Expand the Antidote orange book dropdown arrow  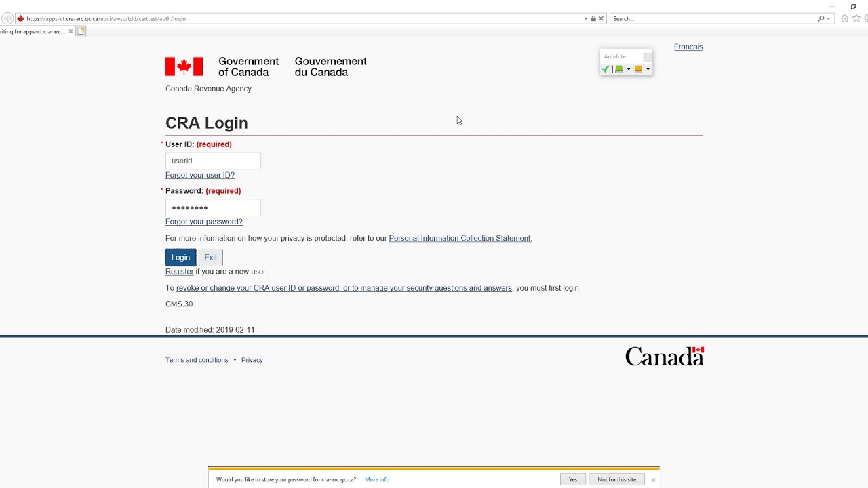(x=648, y=69)
